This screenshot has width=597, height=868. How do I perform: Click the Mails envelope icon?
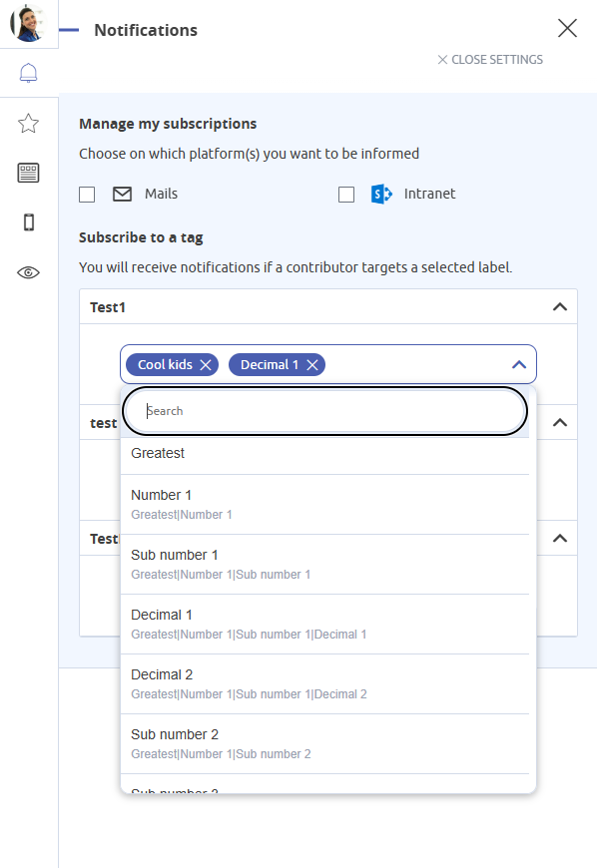point(123,194)
